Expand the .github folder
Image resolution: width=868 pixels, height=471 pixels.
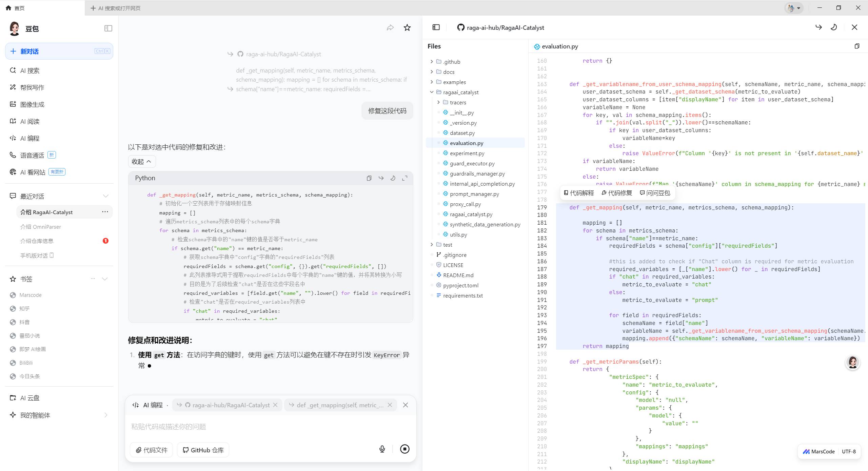click(x=432, y=62)
